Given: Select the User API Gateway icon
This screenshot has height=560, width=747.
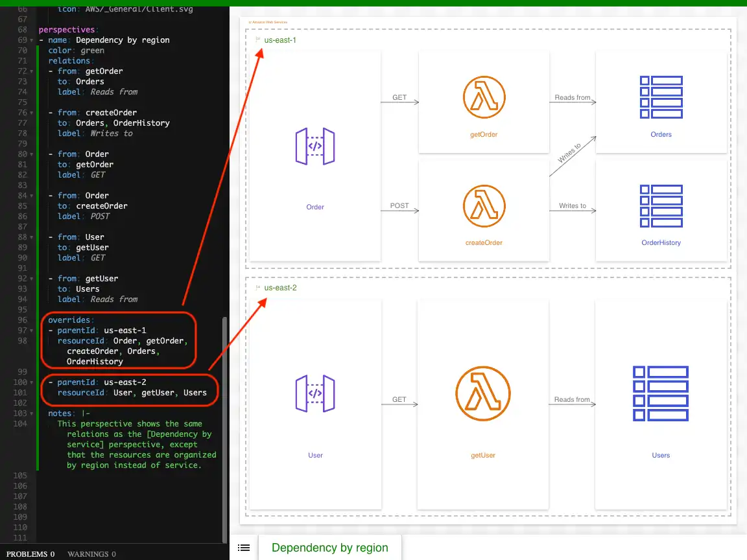Looking at the screenshot, I should (315, 393).
